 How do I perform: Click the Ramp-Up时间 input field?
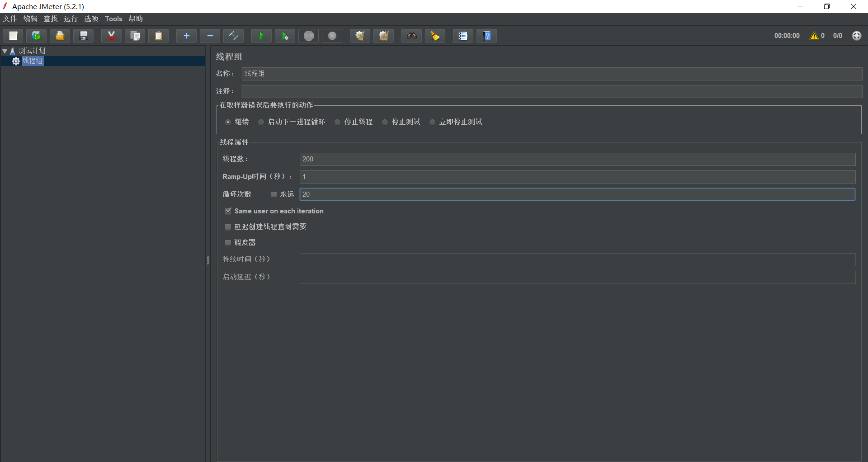(577, 177)
